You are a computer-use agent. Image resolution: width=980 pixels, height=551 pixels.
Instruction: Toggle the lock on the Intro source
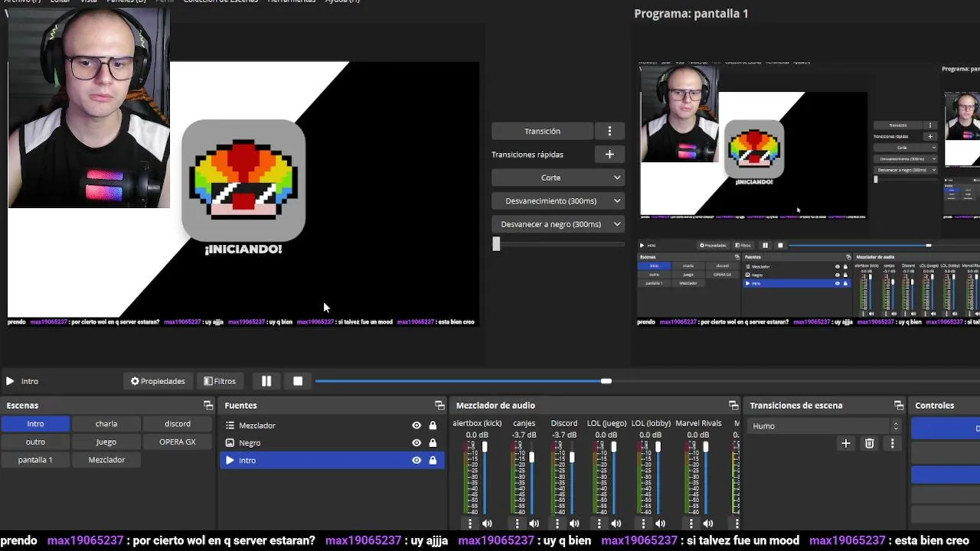pyautogui.click(x=433, y=460)
